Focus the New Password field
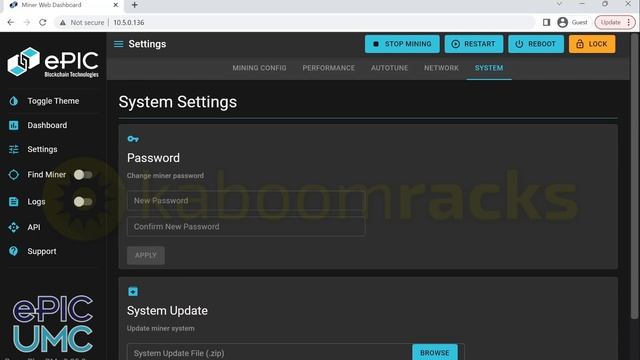This screenshot has width=640, height=360. tap(246, 200)
